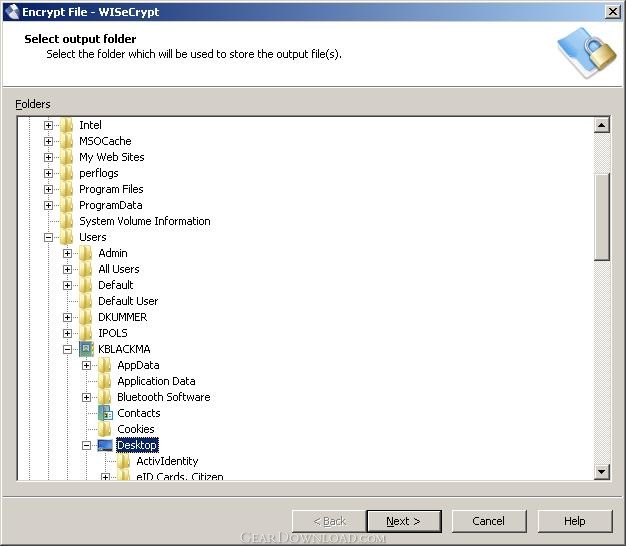Click the KBLACKMA user profile icon
This screenshot has width=626, height=546.
86,349
